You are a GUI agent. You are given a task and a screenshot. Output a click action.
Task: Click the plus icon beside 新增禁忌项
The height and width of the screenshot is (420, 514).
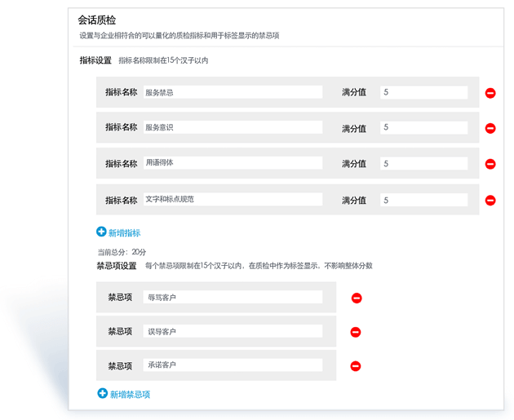click(x=102, y=394)
